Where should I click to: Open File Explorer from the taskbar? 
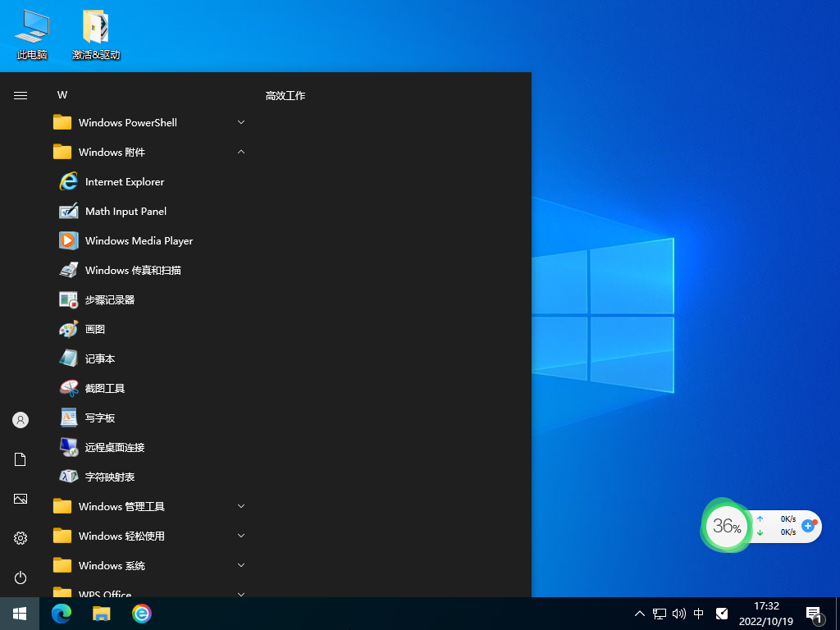pyautogui.click(x=101, y=614)
